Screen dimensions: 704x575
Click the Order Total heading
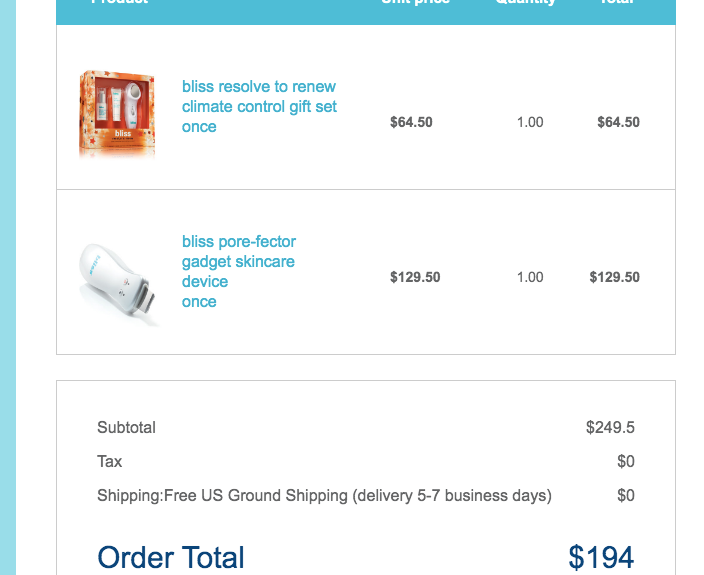coord(171,558)
